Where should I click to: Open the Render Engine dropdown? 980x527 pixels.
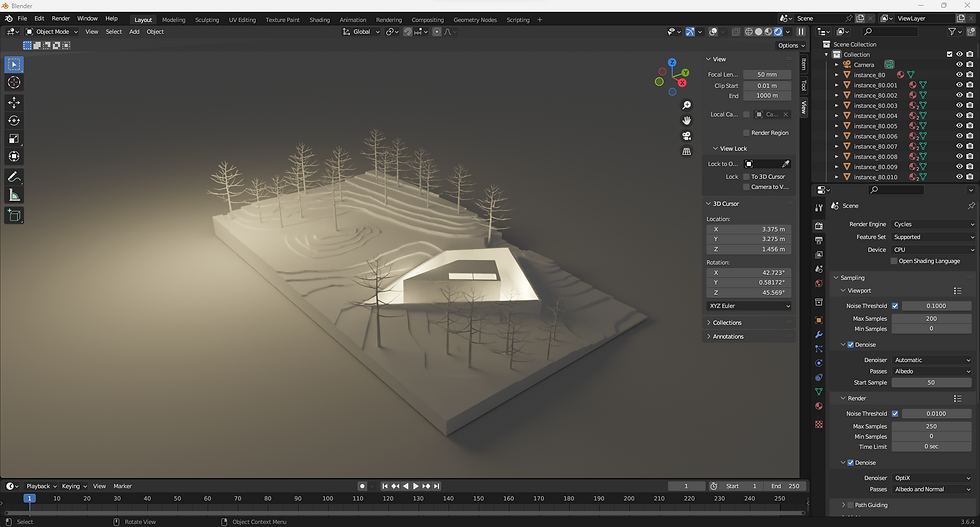[x=932, y=224]
